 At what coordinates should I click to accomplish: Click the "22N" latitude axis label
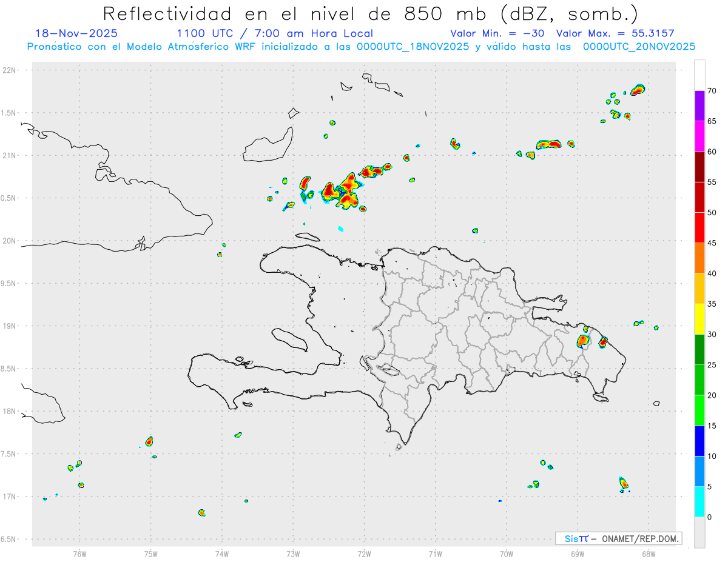coord(10,70)
